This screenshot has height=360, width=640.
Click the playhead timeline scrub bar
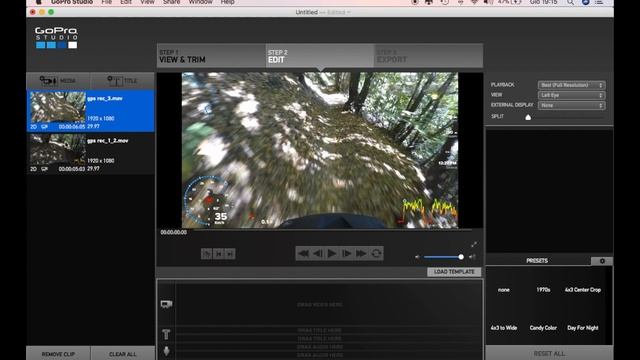pos(333,230)
